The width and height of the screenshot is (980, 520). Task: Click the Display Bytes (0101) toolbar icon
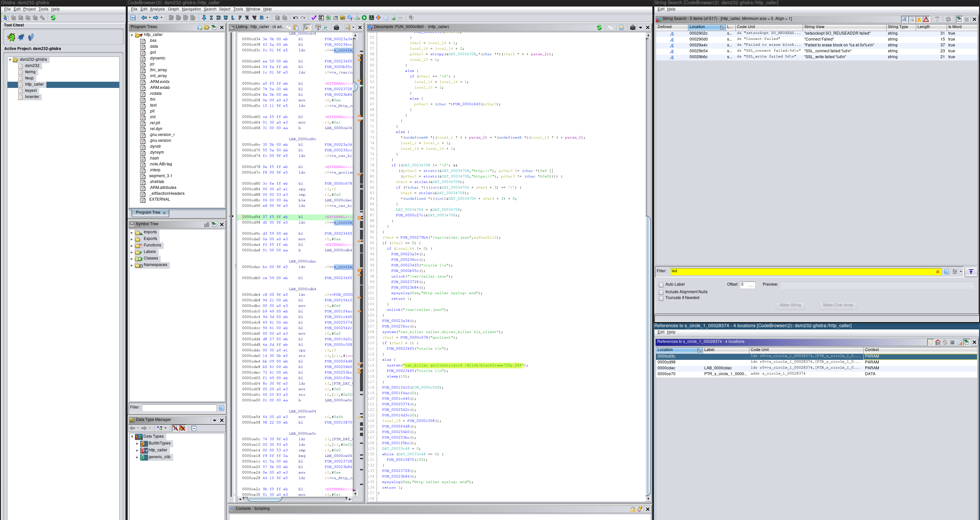tap(321, 18)
